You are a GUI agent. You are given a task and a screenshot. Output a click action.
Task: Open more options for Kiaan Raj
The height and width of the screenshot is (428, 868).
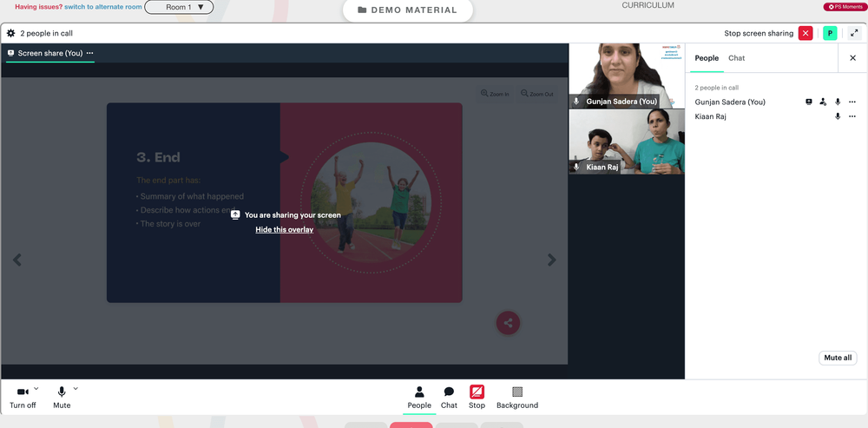852,116
